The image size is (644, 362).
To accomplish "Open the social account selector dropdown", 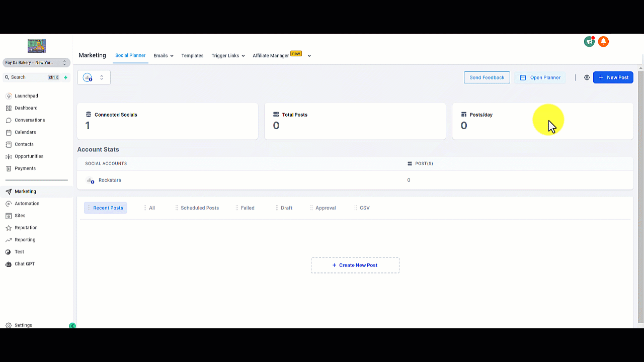I will click(x=94, y=77).
